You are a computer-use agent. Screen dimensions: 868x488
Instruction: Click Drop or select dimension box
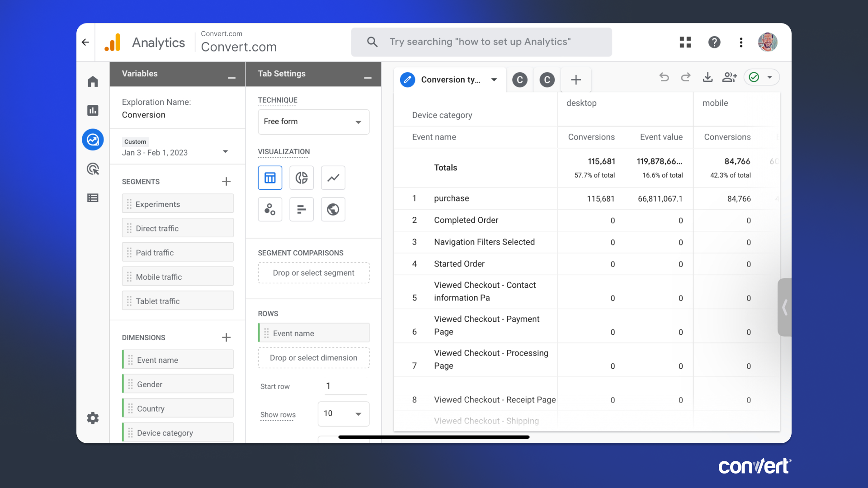(x=314, y=358)
